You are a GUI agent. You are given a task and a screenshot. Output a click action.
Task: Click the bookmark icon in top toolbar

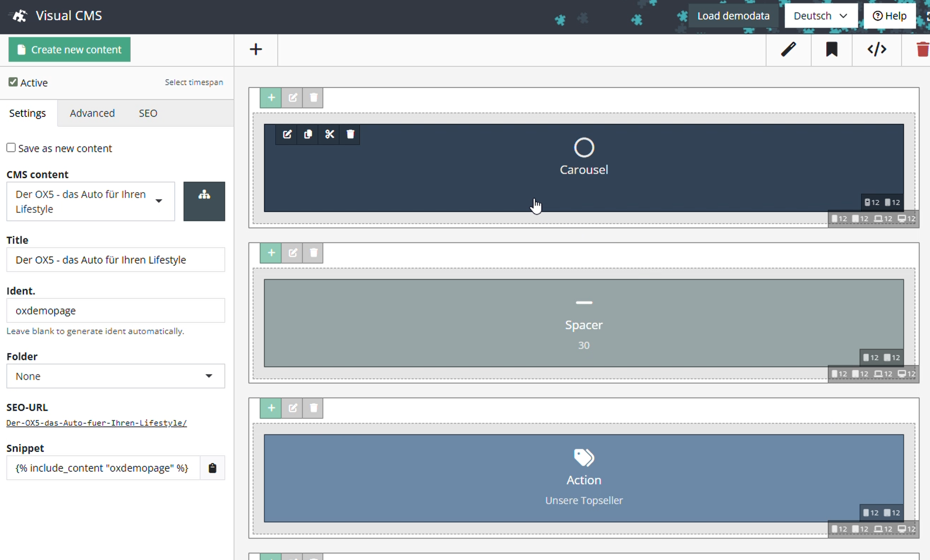831,50
